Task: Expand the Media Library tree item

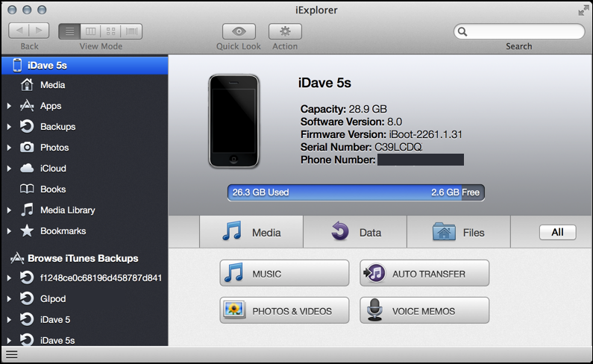Action: [x=9, y=210]
